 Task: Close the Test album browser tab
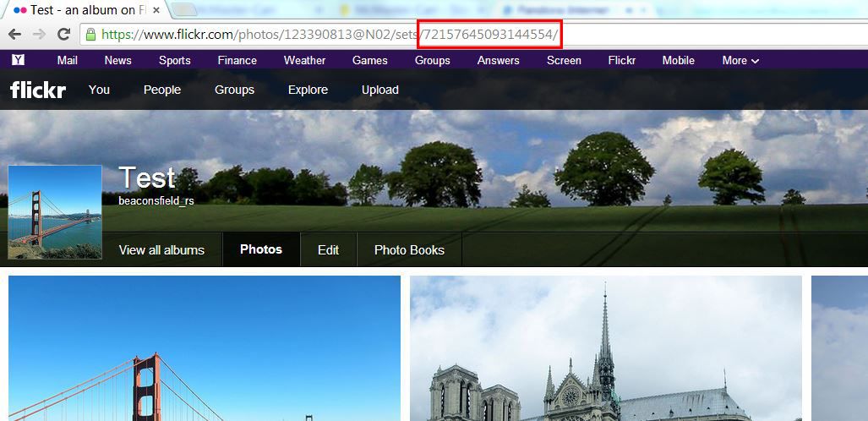[156, 10]
